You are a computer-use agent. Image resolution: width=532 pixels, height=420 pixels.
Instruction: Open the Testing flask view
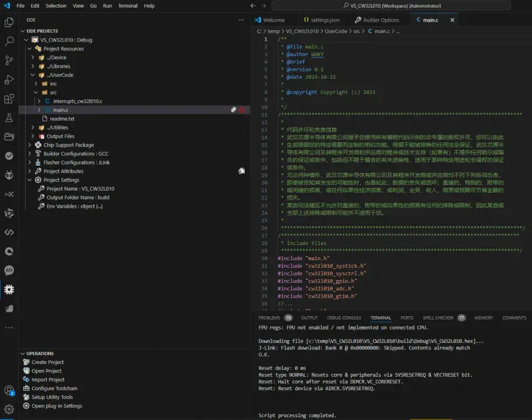(9, 118)
